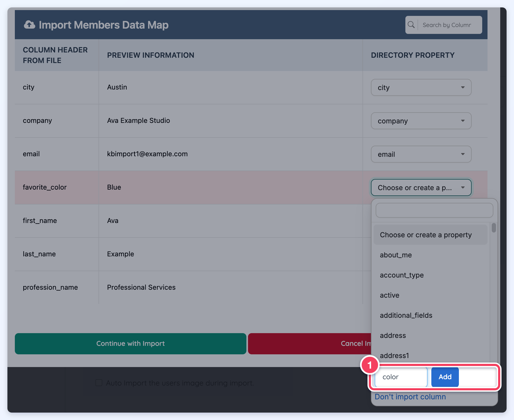Click the dropdown filter search box

coord(434,210)
